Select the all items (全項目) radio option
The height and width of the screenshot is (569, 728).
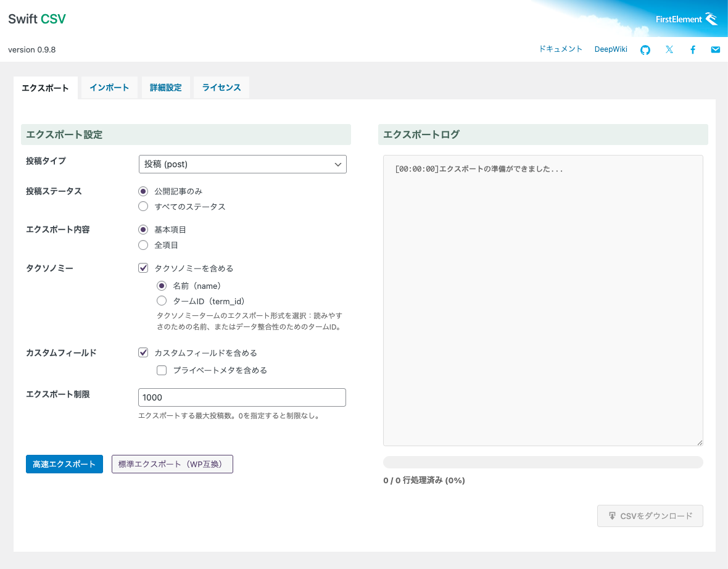[x=144, y=245]
